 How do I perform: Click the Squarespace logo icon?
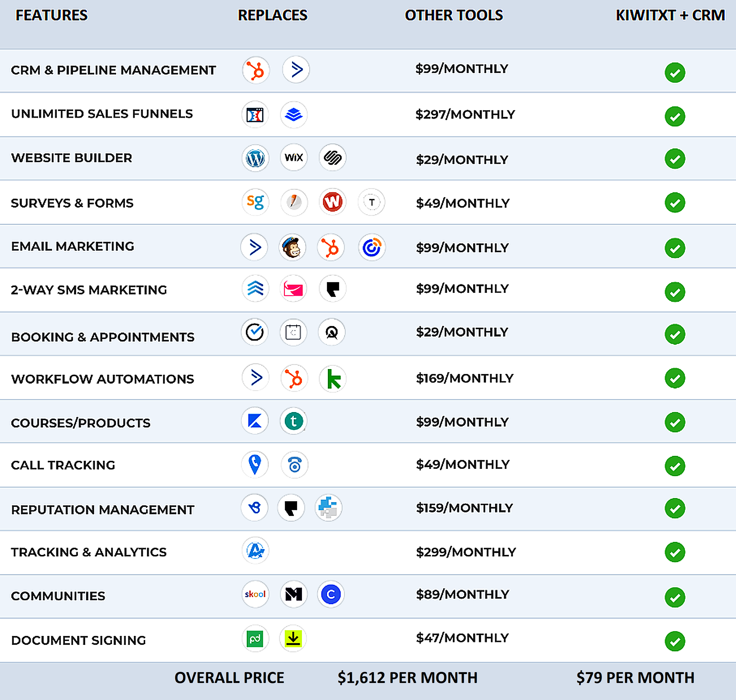332,157
